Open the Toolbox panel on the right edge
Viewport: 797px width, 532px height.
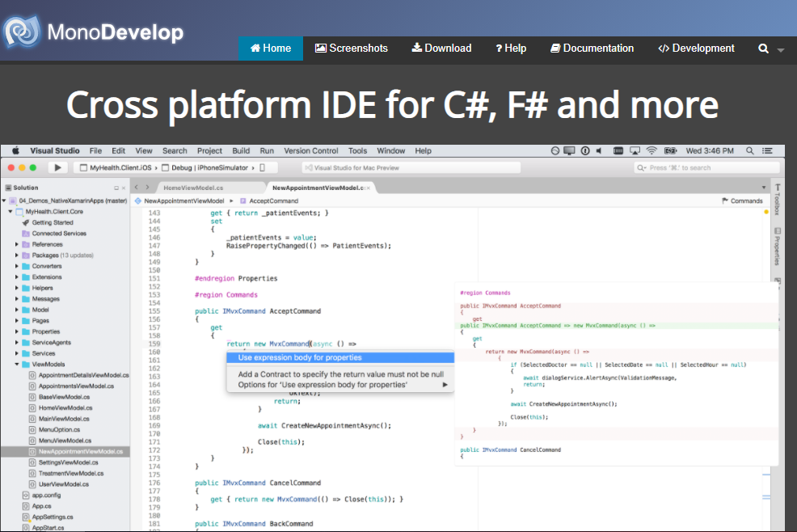point(777,204)
